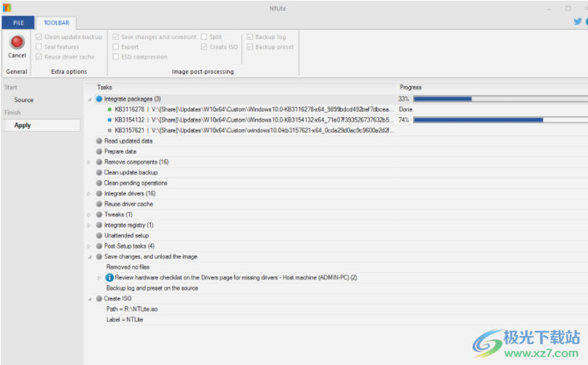
Task: Select 'Label = NTLite' row
Action: click(x=125, y=319)
